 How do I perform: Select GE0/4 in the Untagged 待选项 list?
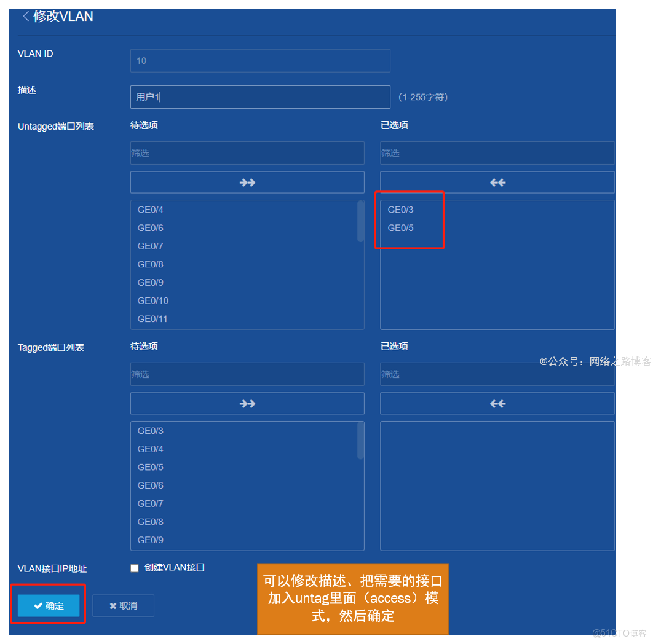[x=150, y=210]
